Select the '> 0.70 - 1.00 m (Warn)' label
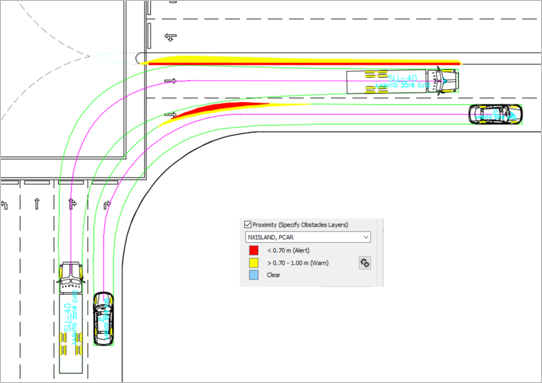Screen dimensions: 542x383 [298, 263]
